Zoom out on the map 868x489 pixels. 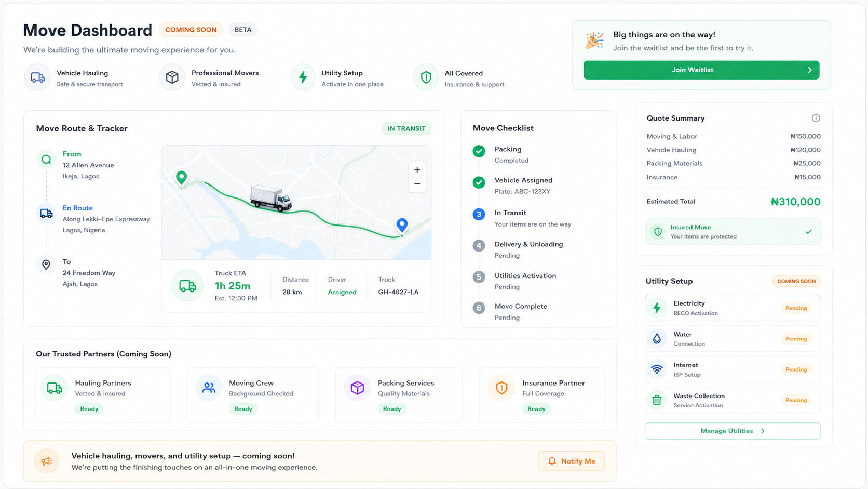[x=417, y=184]
